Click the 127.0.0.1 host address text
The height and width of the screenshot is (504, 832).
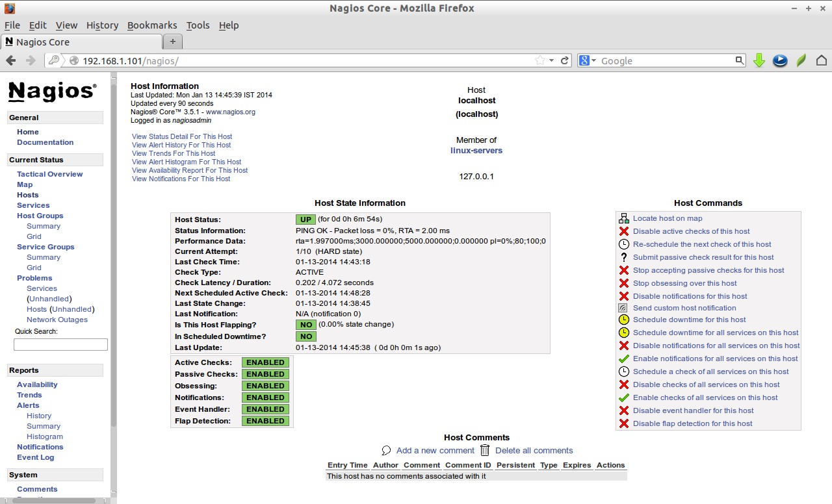point(476,177)
